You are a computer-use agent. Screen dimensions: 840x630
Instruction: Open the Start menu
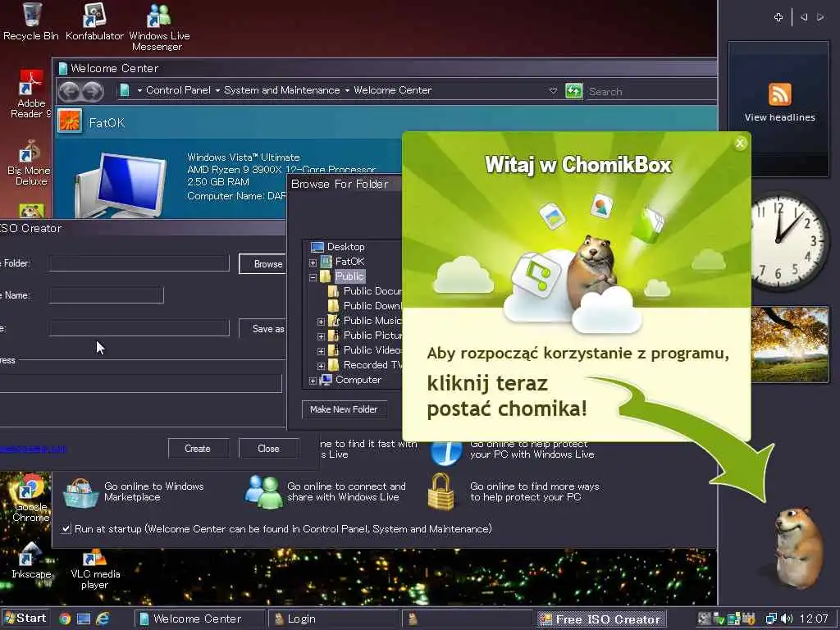coord(25,619)
